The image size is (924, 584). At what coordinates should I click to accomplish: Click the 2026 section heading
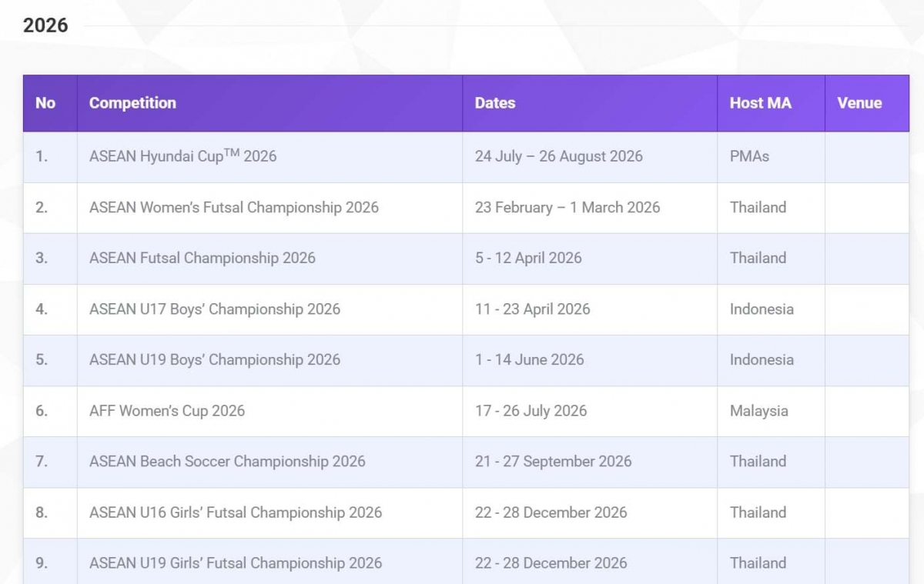pyautogui.click(x=45, y=25)
